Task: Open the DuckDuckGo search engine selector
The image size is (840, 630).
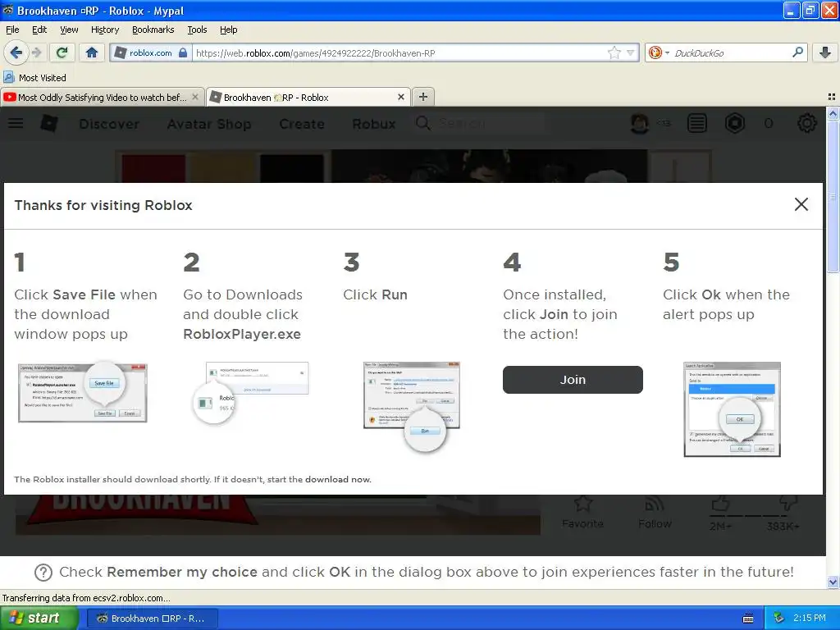Action: pyautogui.click(x=659, y=52)
